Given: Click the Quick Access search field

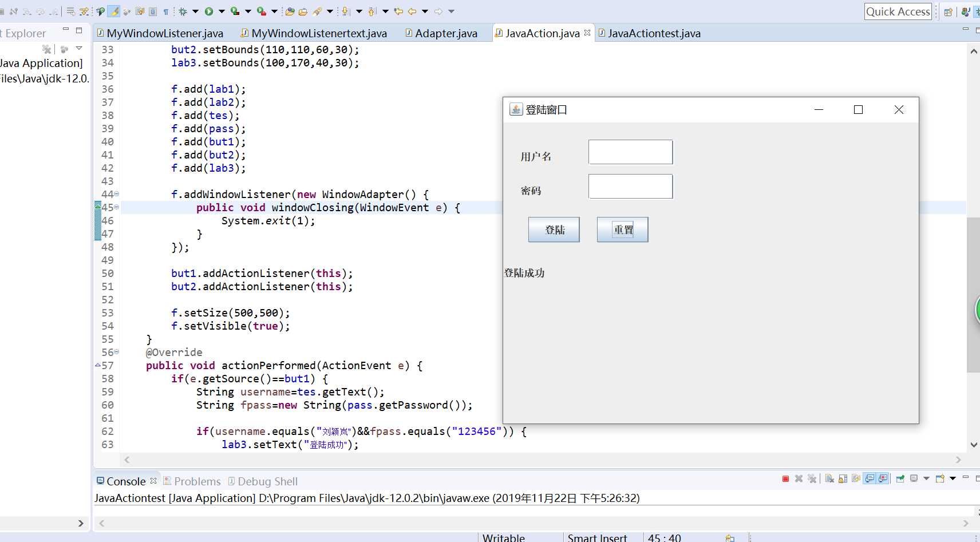Looking at the screenshot, I should tap(898, 11).
